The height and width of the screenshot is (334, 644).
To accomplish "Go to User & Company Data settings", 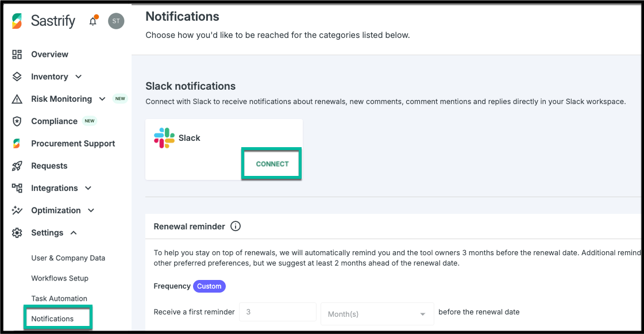I will (68, 258).
